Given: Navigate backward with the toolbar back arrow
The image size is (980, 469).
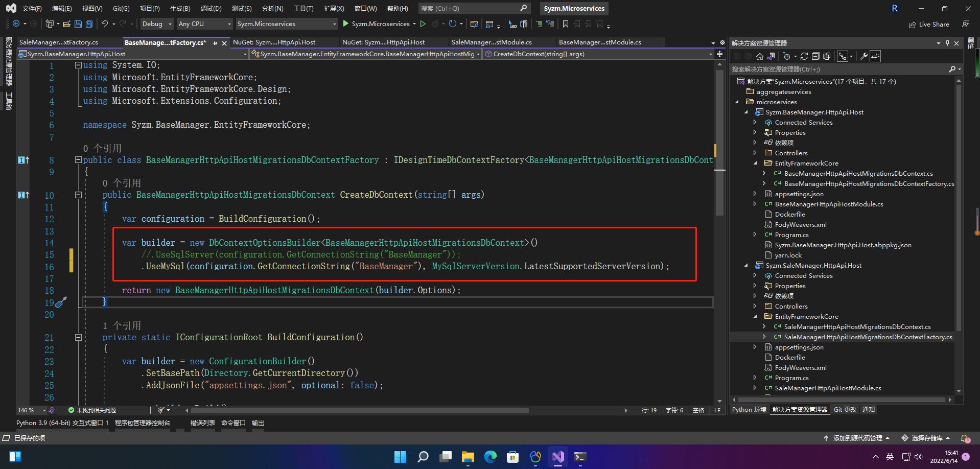Looking at the screenshot, I should click(x=16, y=24).
